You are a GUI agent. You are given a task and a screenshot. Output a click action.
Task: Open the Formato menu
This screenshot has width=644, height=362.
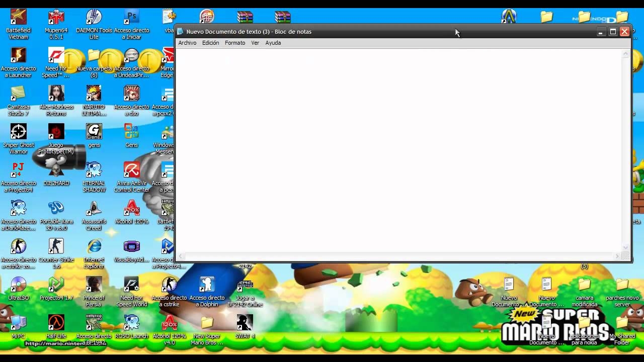coord(234,43)
